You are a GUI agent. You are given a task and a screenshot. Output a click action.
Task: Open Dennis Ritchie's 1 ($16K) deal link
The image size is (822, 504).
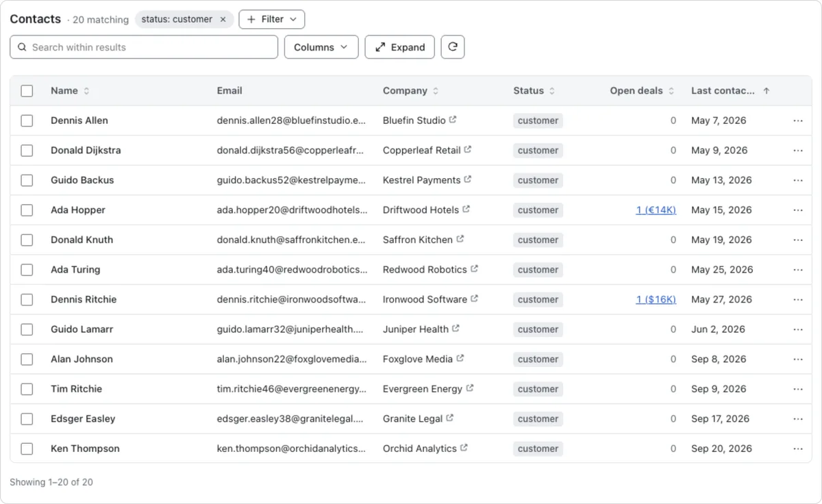656,299
